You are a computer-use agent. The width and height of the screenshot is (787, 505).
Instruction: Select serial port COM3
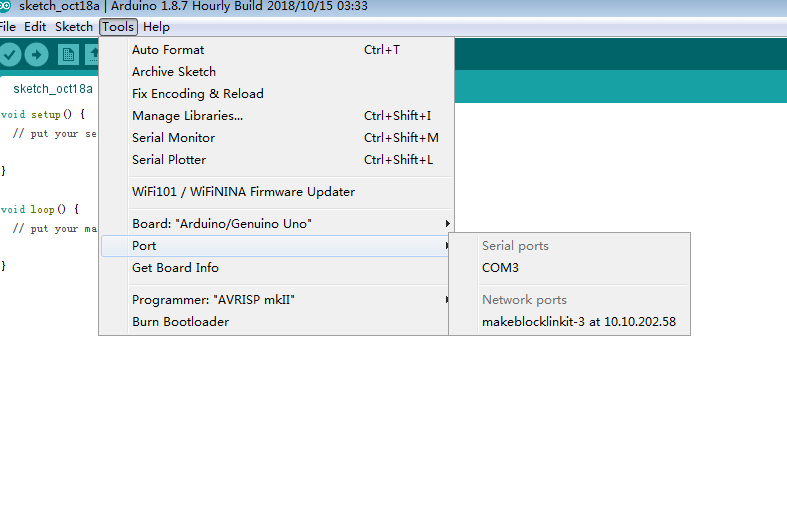[x=570, y=268]
